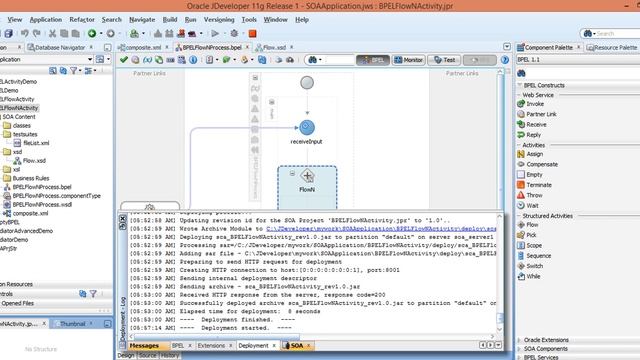Open the editor tab list dropdown
The image size is (640, 360).
coord(507,47)
